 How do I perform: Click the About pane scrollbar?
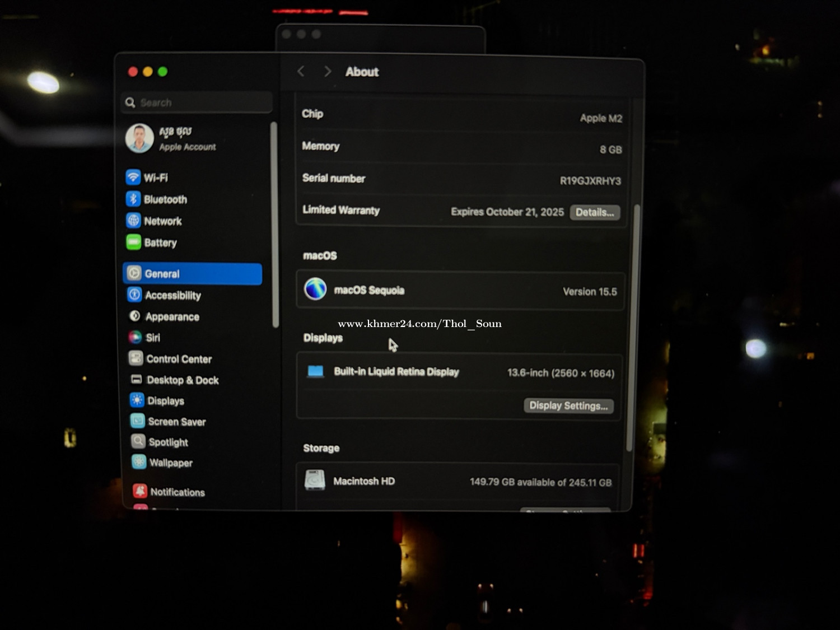point(633,328)
